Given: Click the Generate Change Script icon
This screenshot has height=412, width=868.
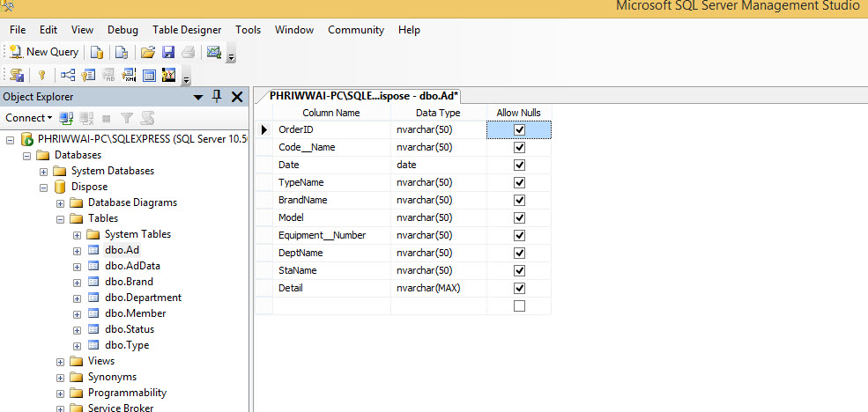Looking at the screenshot, I should pyautogui.click(x=17, y=75).
